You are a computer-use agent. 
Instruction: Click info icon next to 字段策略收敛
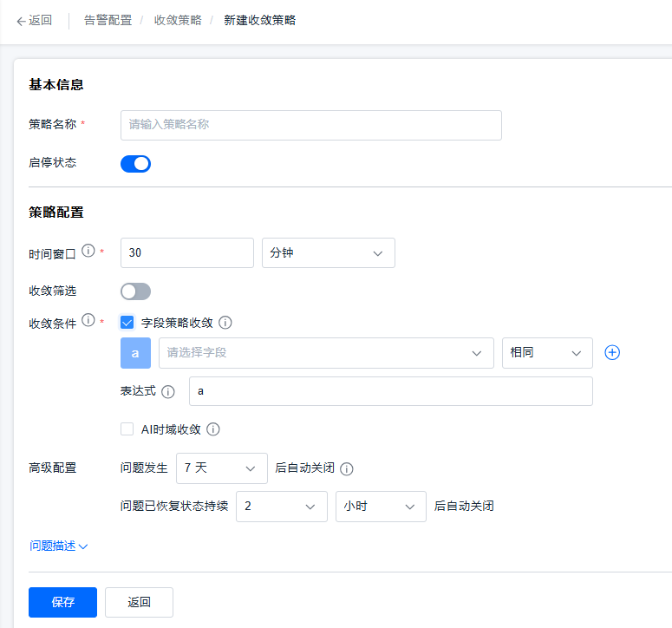(x=225, y=323)
